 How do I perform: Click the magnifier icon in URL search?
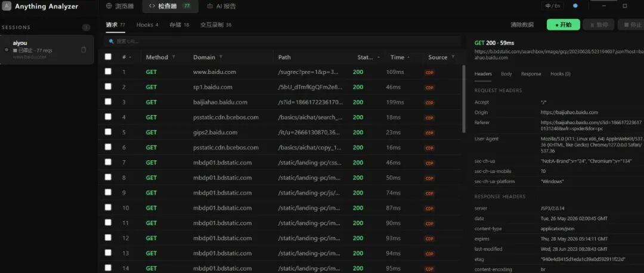pyautogui.click(x=112, y=42)
